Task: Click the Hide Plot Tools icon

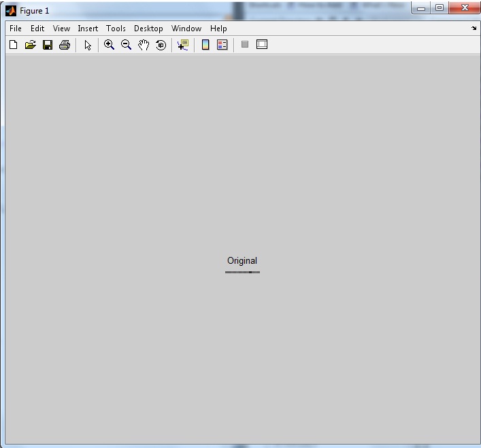Action: 245,44
